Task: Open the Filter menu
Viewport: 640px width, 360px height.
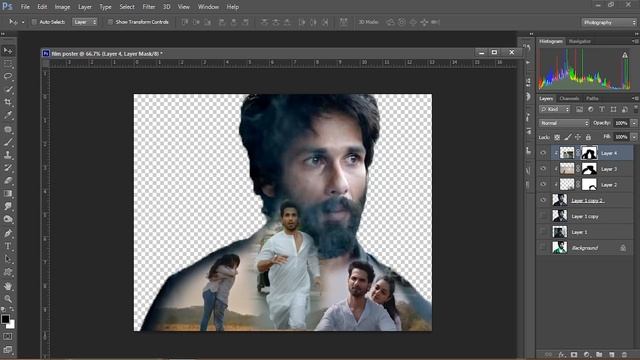Action: point(149,7)
